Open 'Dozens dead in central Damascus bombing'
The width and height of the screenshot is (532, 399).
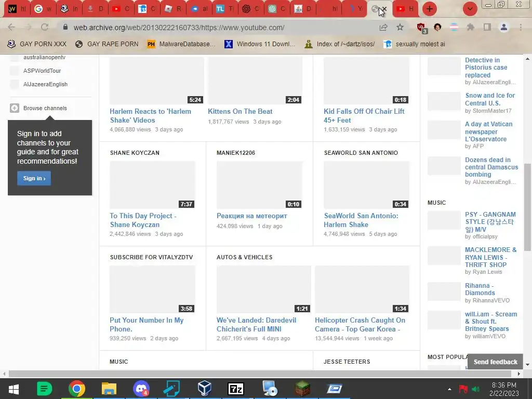point(491,167)
